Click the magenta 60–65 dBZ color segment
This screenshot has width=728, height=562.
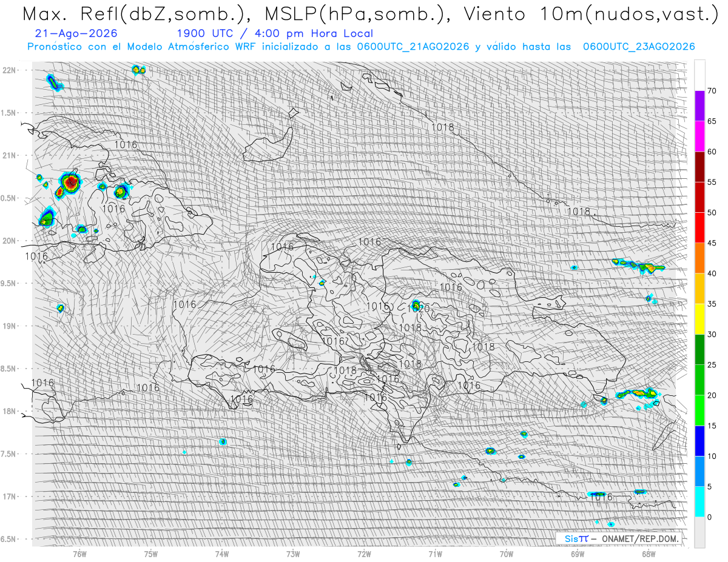click(700, 136)
